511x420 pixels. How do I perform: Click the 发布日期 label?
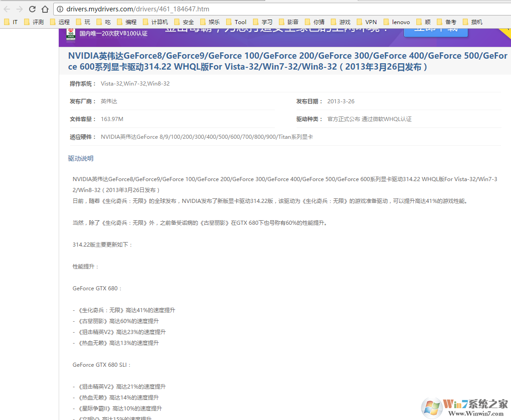(x=309, y=101)
